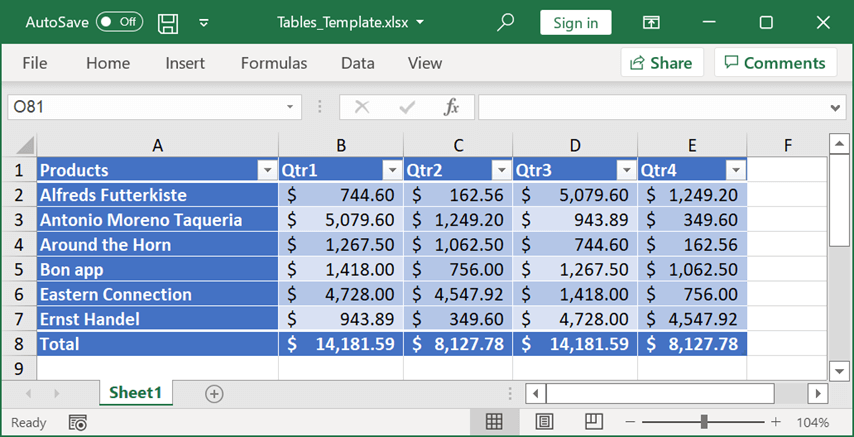Open the Search magnifier icon
854x437 pixels.
506,22
